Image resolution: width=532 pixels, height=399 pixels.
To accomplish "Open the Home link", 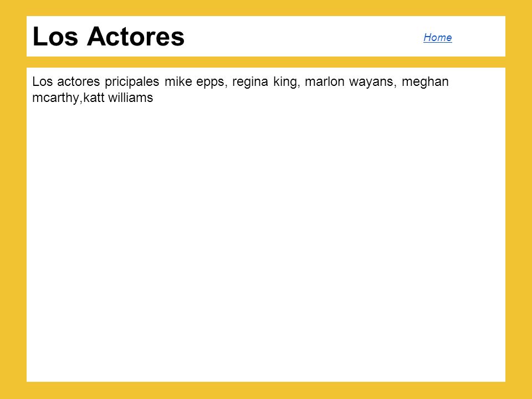I will pos(437,37).
